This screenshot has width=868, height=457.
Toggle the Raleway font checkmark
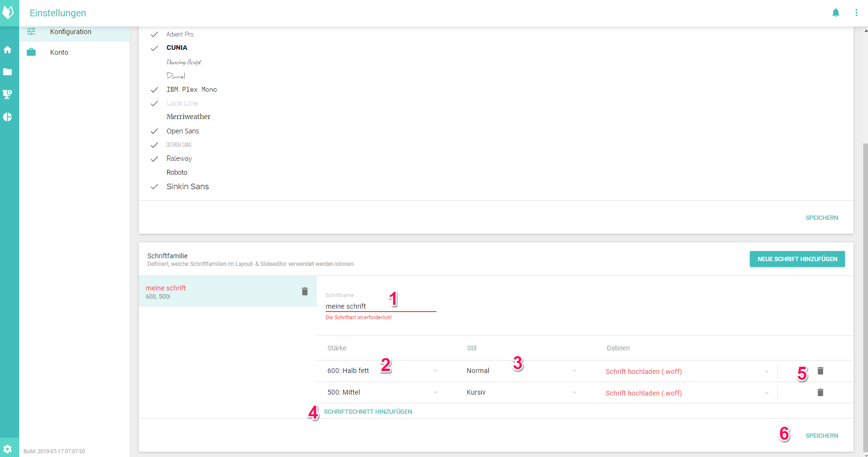click(x=154, y=159)
